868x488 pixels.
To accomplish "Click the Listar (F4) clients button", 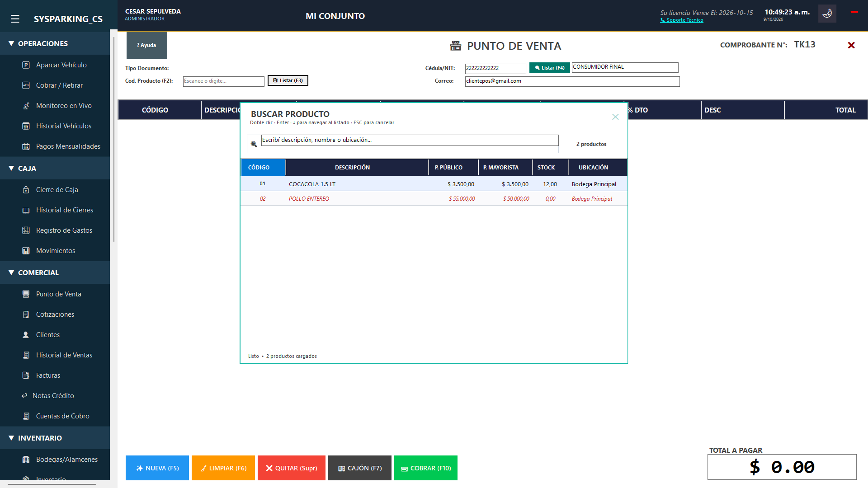I will tap(549, 68).
